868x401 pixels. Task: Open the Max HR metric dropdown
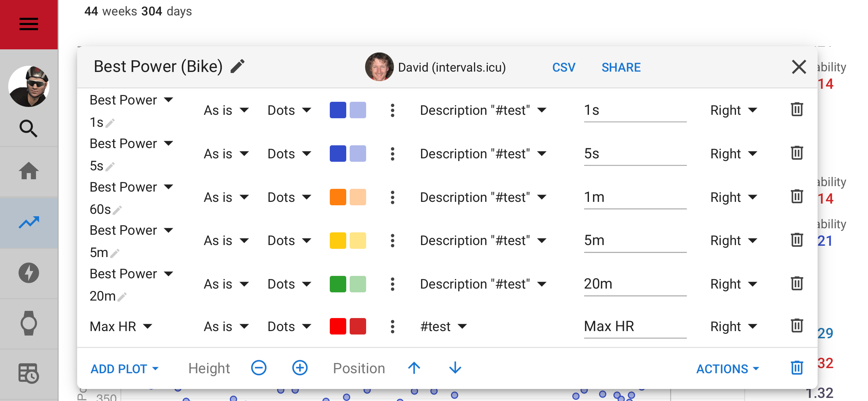[121, 326]
